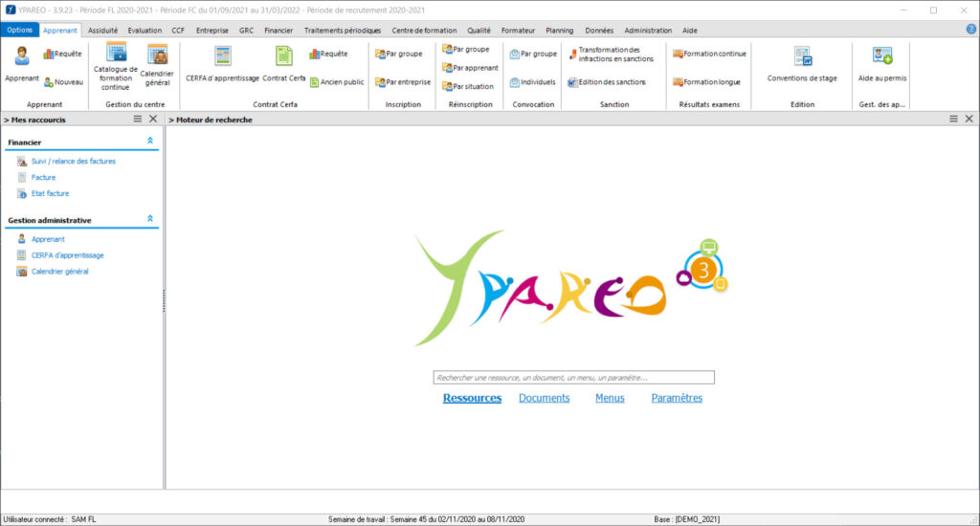Open CERFA d'apprentissage in the ribbon
Screen dimensions: 980x526
(222, 64)
